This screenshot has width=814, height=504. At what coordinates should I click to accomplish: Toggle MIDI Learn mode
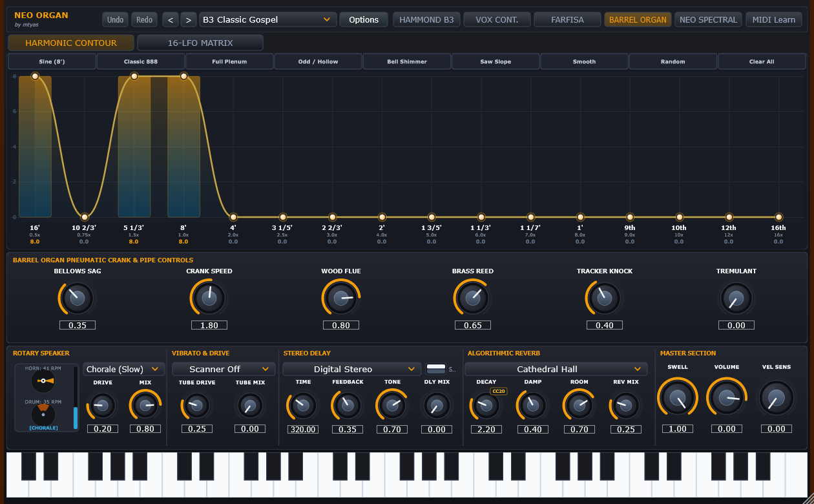pyautogui.click(x=774, y=19)
